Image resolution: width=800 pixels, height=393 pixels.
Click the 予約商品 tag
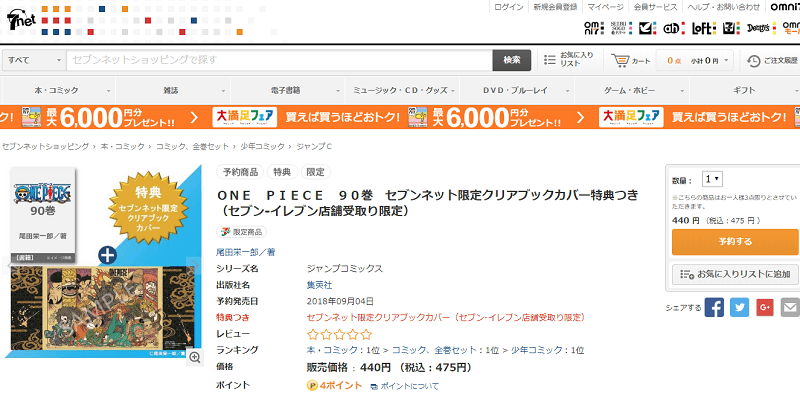(240, 172)
